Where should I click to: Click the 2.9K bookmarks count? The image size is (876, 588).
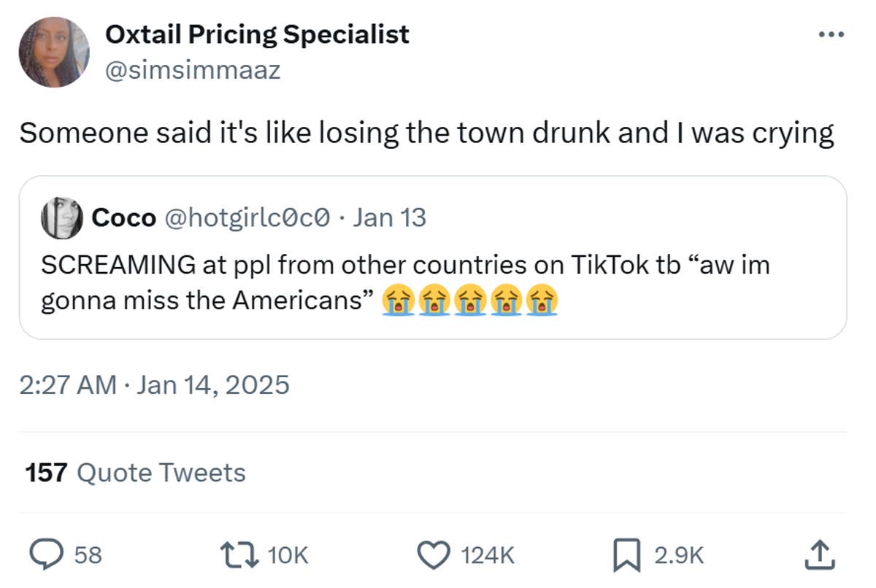(x=679, y=556)
